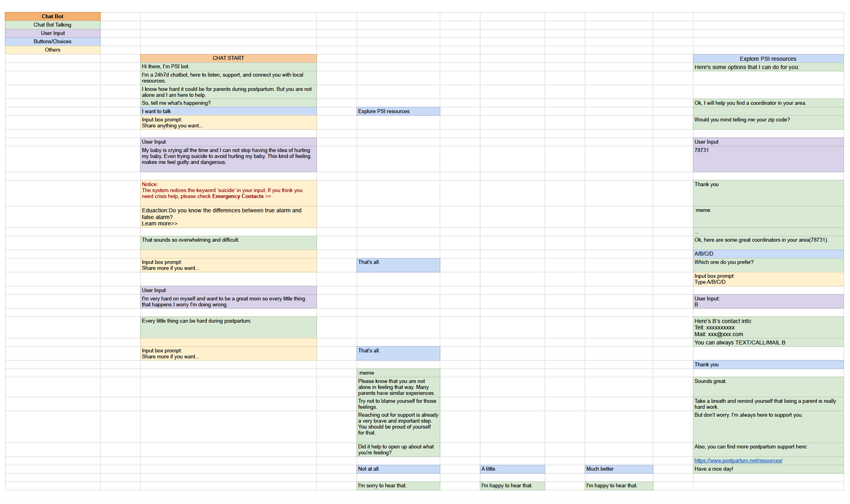Viewport: 850px width, 504px height.
Task: Click the 'Sounds great.' cell
Action: tap(768, 387)
